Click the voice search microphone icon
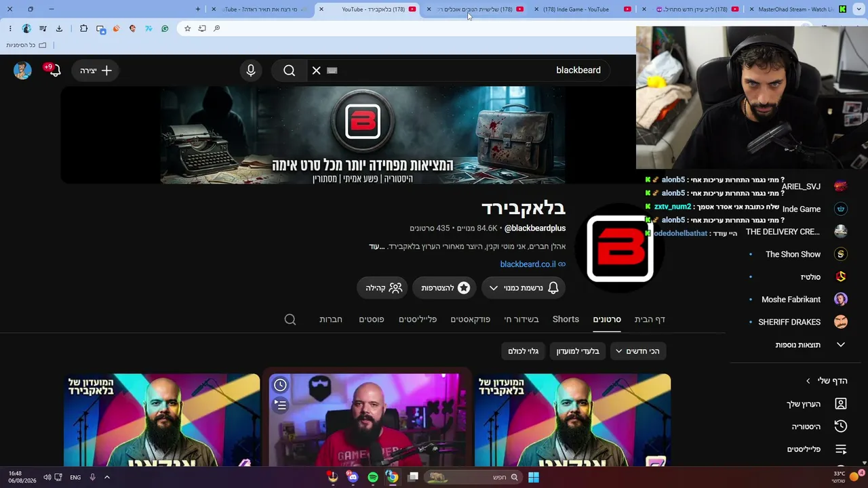Image resolution: width=868 pixels, height=488 pixels. pyautogui.click(x=251, y=70)
